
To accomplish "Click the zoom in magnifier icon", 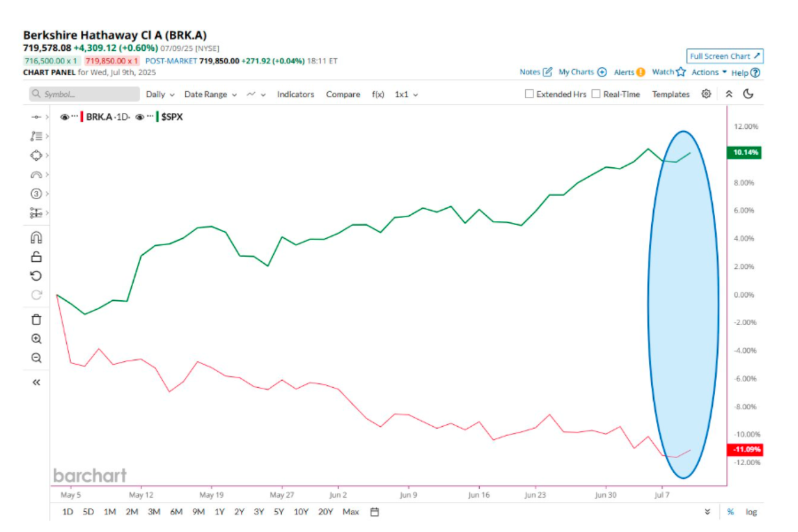I will (x=36, y=339).
